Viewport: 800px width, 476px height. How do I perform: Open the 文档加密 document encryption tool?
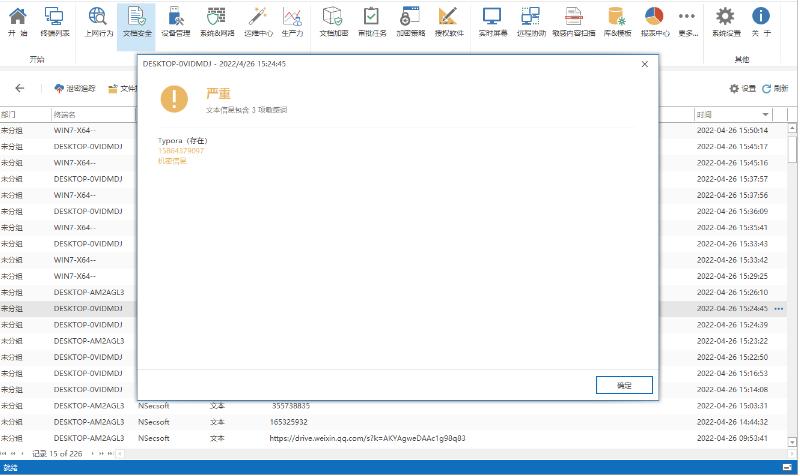pos(332,21)
